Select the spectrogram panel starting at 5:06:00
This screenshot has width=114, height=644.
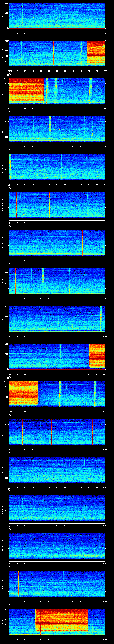coord(57,205)
